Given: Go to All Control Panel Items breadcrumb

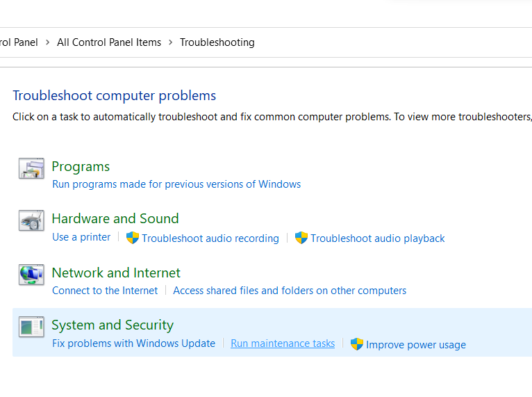Looking at the screenshot, I should 109,42.
